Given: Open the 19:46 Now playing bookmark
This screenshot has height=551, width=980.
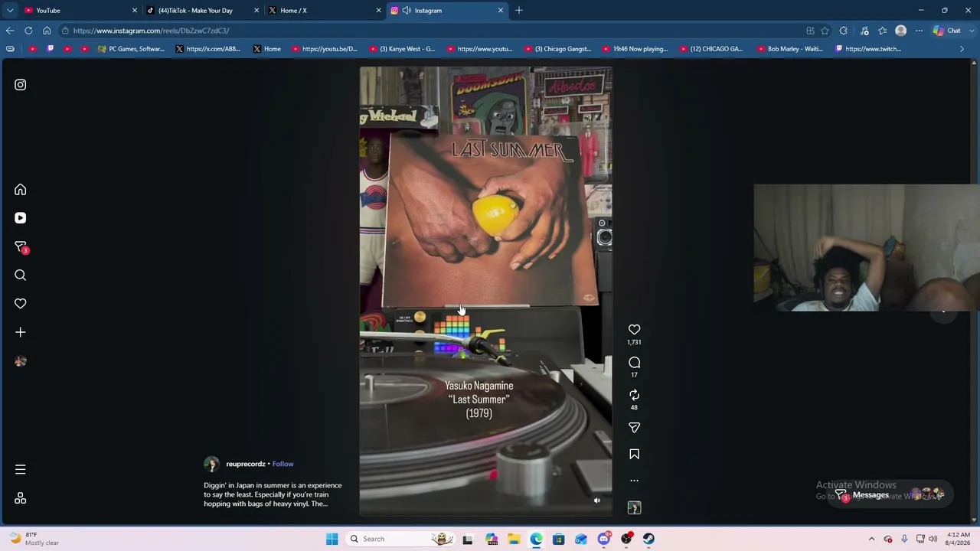Looking at the screenshot, I should [x=635, y=49].
